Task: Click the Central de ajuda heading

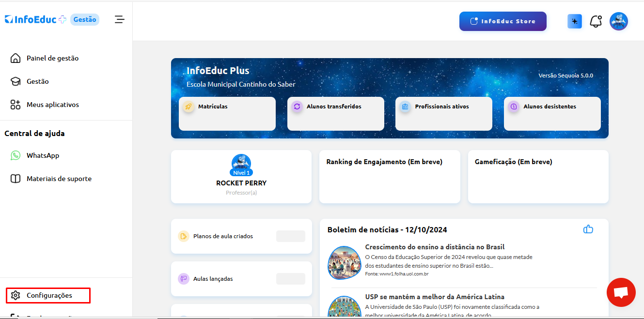Action: [x=34, y=133]
